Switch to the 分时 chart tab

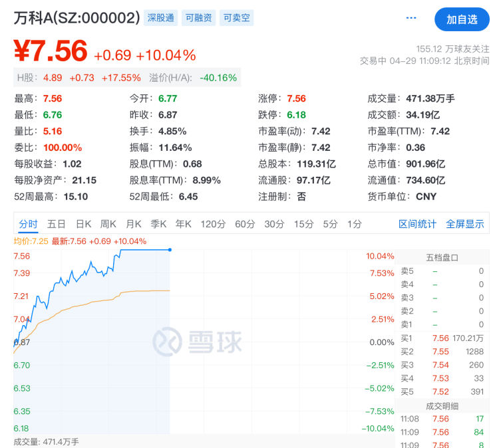coord(28,224)
